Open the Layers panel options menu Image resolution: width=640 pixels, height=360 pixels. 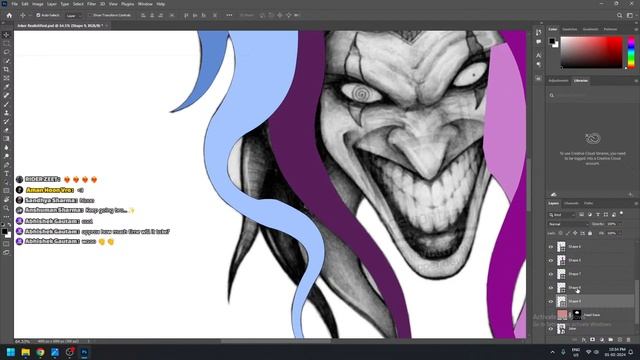pyautogui.click(x=636, y=203)
